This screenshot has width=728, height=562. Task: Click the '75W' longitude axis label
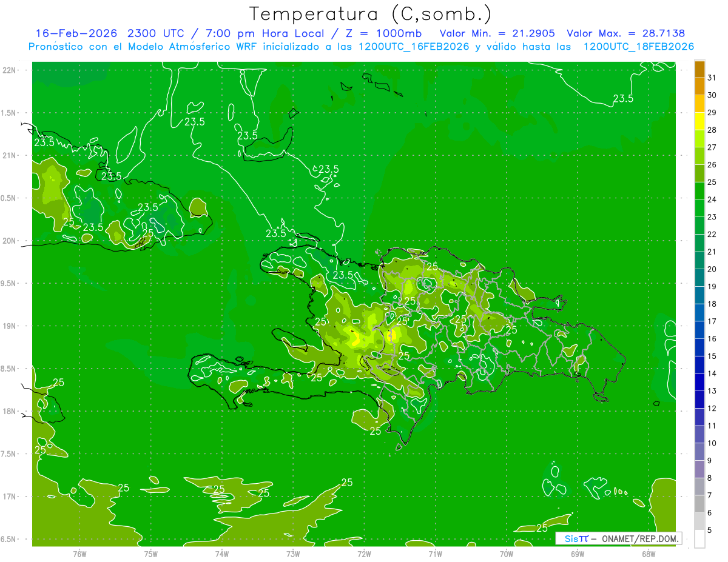(151, 554)
